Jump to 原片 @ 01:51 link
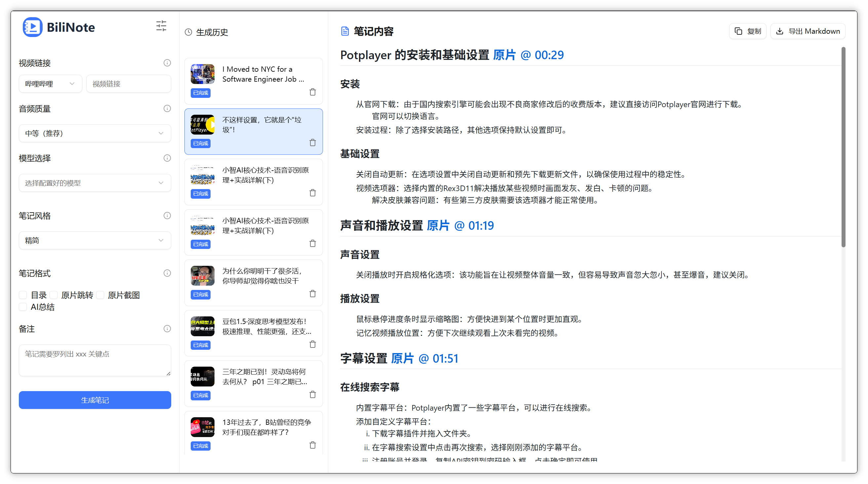The width and height of the screenshot is (868, 484). pos(424,359)
